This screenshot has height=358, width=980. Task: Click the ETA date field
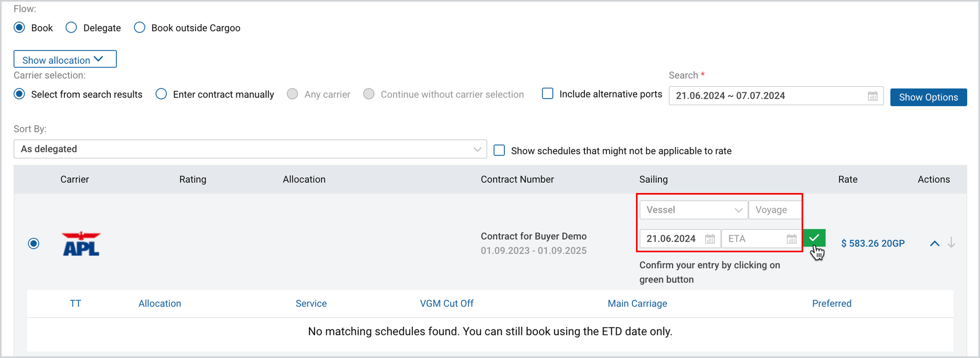coord(761,238)
